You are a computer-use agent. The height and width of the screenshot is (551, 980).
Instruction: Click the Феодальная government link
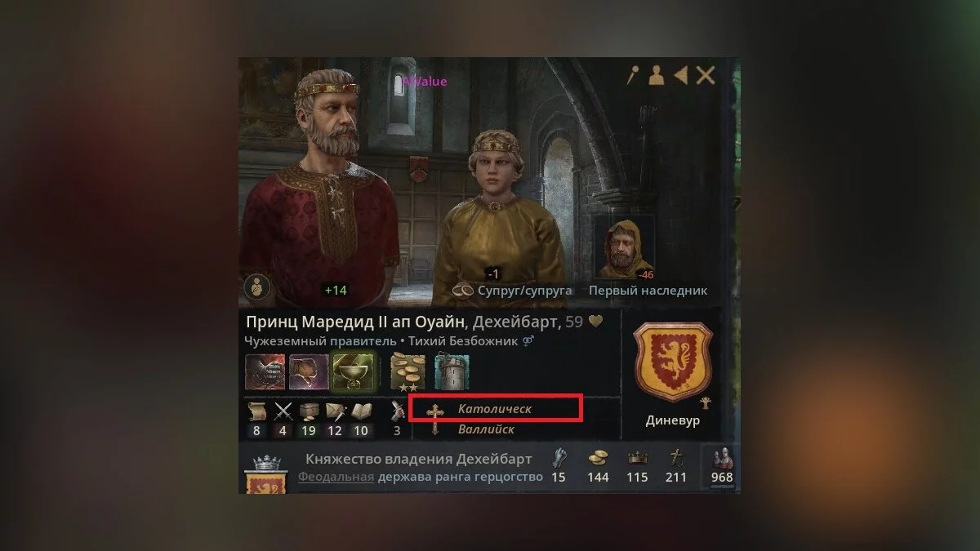coord(336,477)
